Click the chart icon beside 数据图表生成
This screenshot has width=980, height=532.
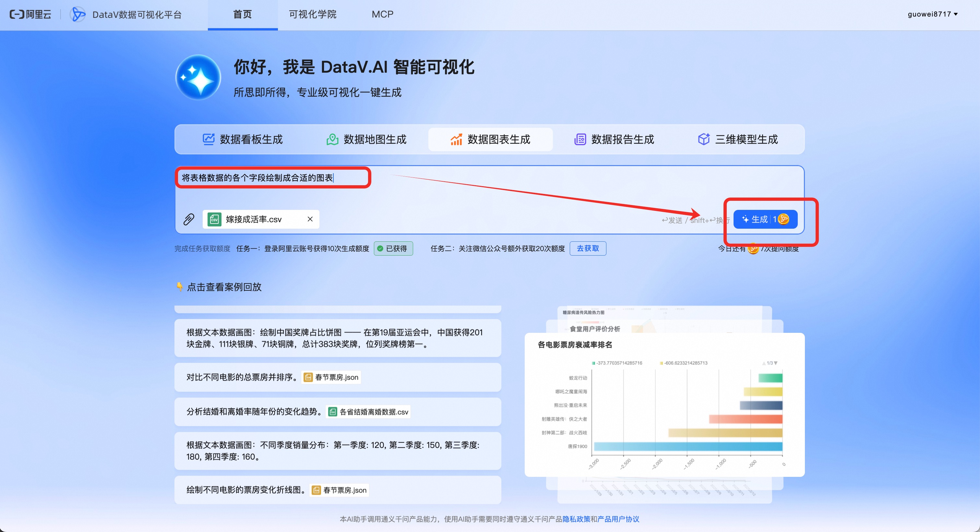pyautogui.click(x=456, y=139)
